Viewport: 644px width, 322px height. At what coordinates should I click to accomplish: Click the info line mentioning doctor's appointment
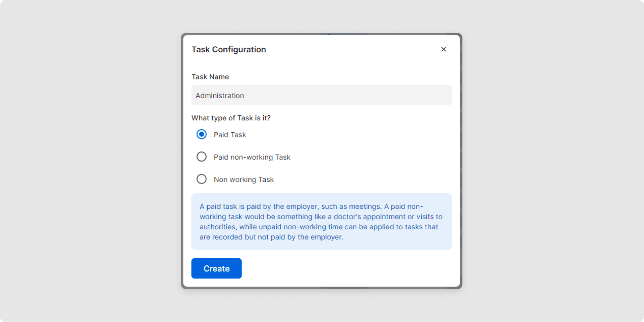tap(321, 217)
